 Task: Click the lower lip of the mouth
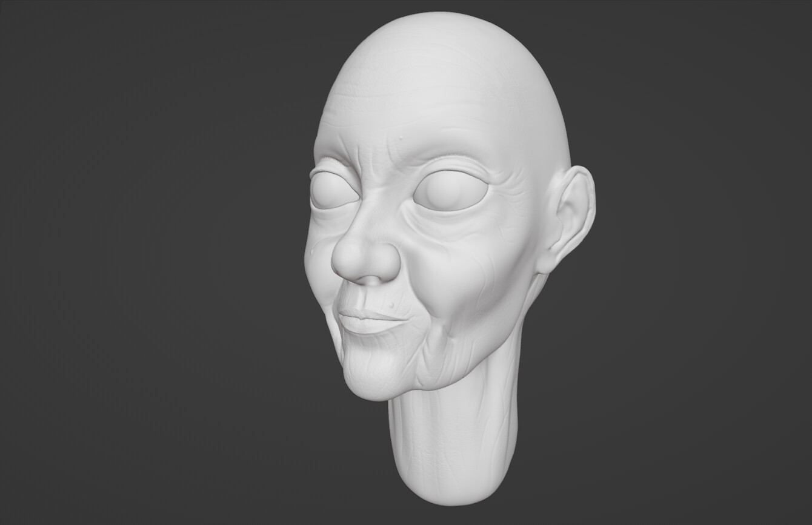365,325
